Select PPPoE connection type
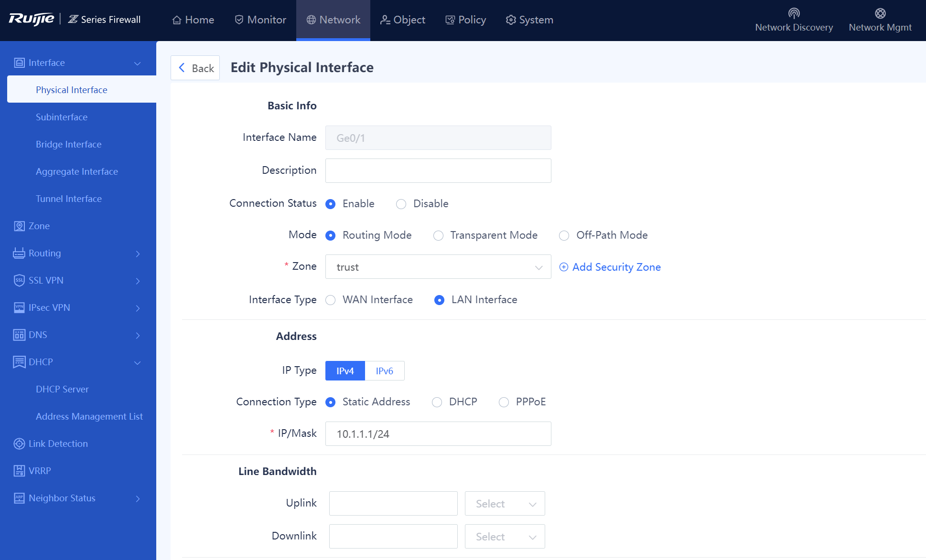This screenshot has height=560, width=926. [504, 402]
